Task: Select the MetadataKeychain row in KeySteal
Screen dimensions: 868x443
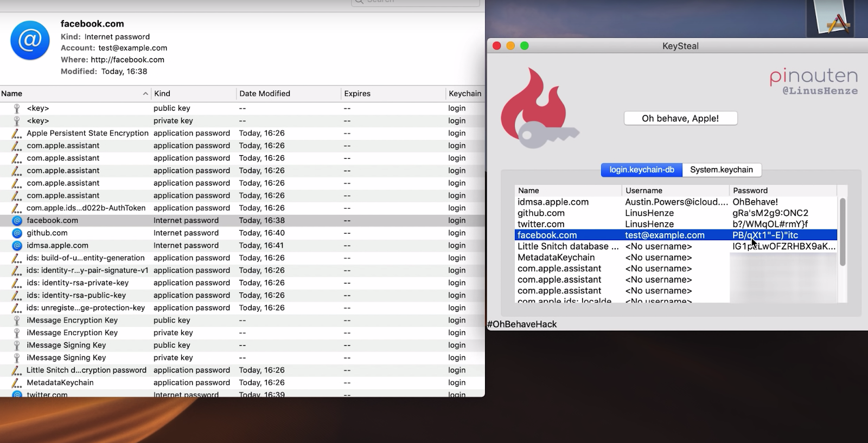Action: tap(676, 258)
